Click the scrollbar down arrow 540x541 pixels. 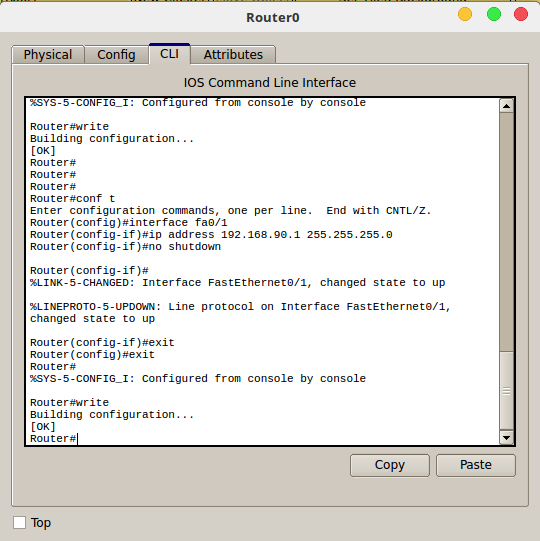coord(506,438)
